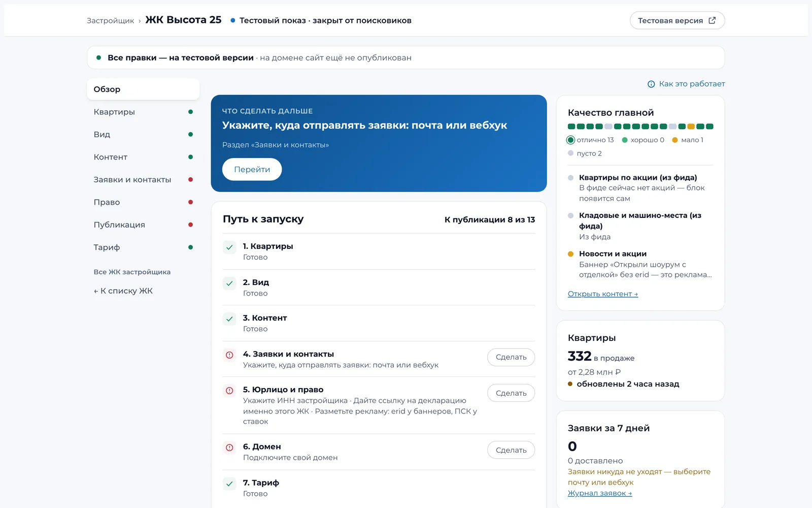Click the text К публикации 8 из 13
This screenshot has width=812, height=508.
click(x=490, y=220)
